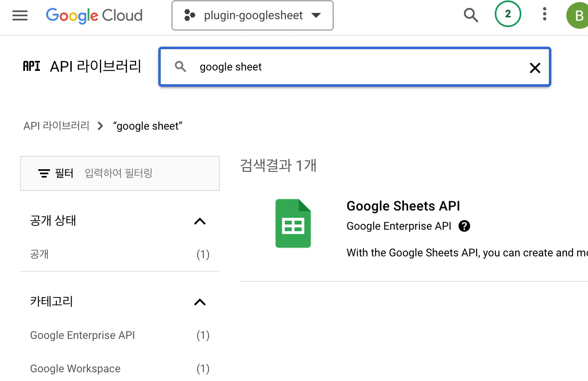Screen dimensions: 588x381
Task: Collapse the 카테고리 section
Action: pos(200,302)
